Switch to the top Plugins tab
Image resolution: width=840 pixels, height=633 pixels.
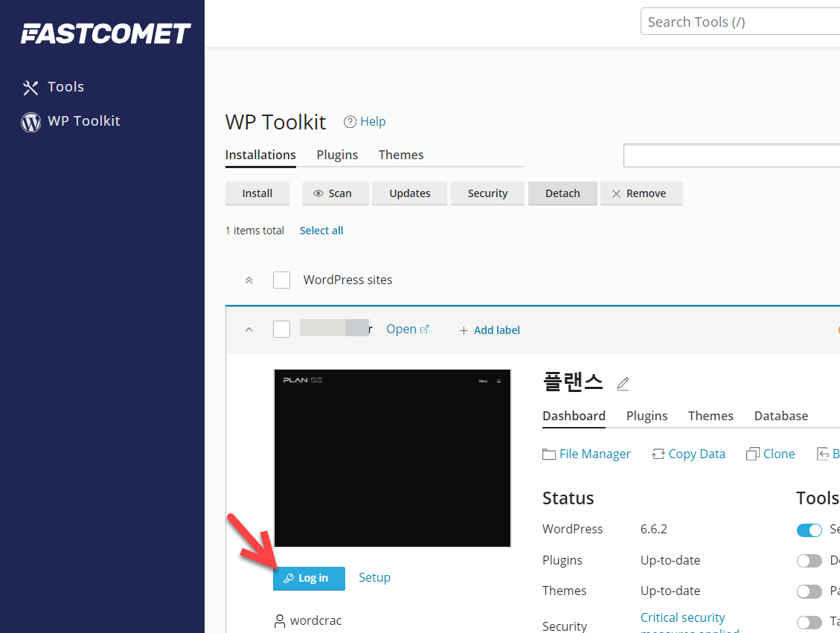pos(337,155)
